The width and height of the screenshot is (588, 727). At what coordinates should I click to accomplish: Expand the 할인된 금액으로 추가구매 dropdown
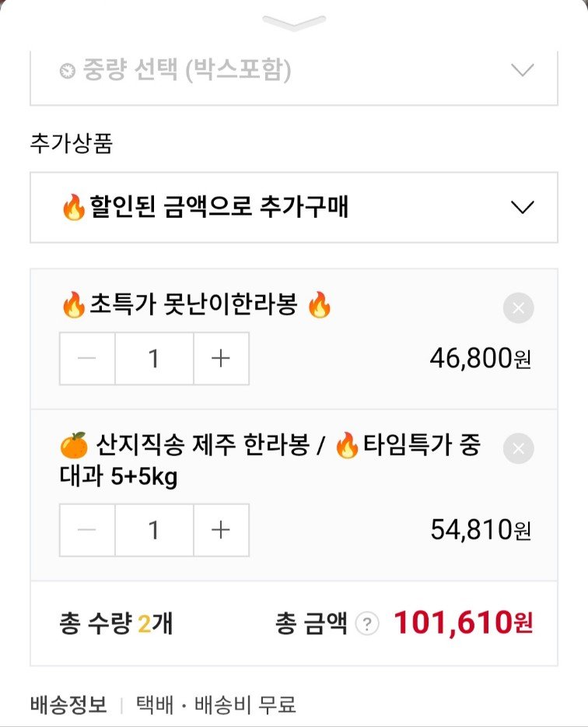tap(294, 207)
